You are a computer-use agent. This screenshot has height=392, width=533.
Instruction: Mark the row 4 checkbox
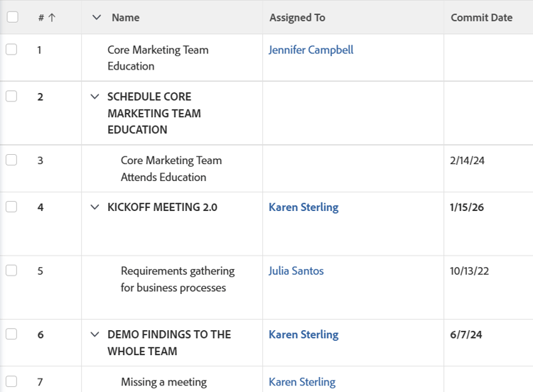point(11,207)
